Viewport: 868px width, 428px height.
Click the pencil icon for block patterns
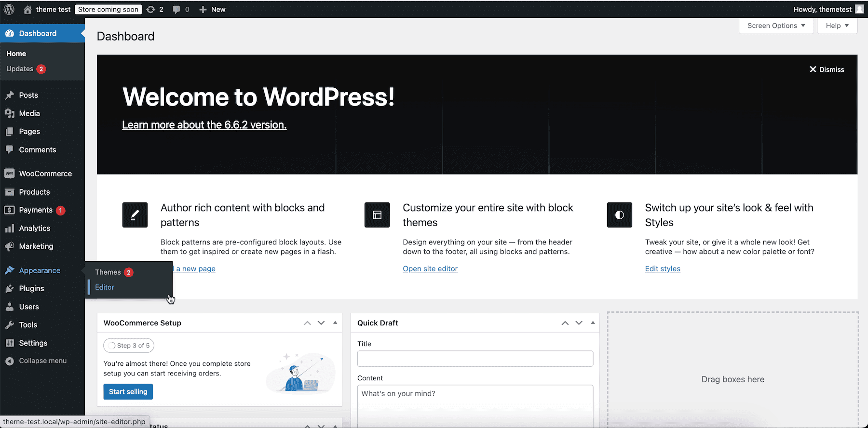(x=135, y=215)
